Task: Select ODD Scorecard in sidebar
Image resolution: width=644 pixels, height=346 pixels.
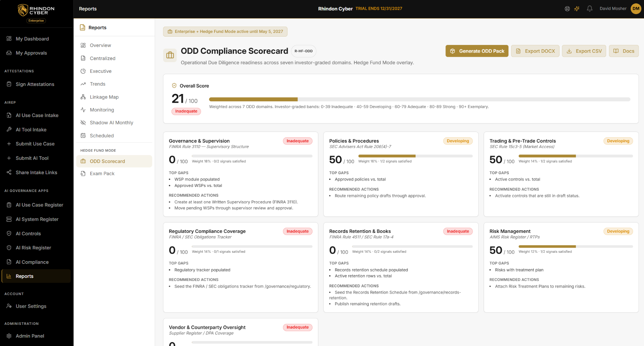Action: pyautogui.click(x=114, y=161)
